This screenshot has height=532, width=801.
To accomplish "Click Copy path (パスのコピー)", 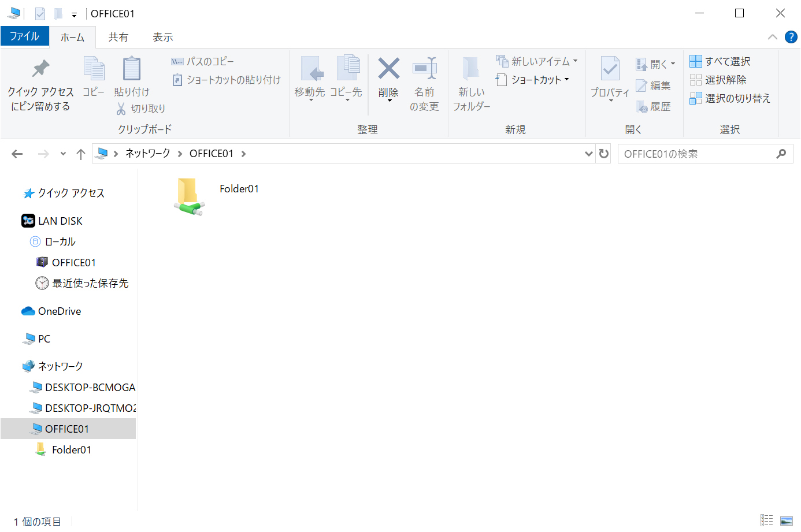I will (202, 61).
